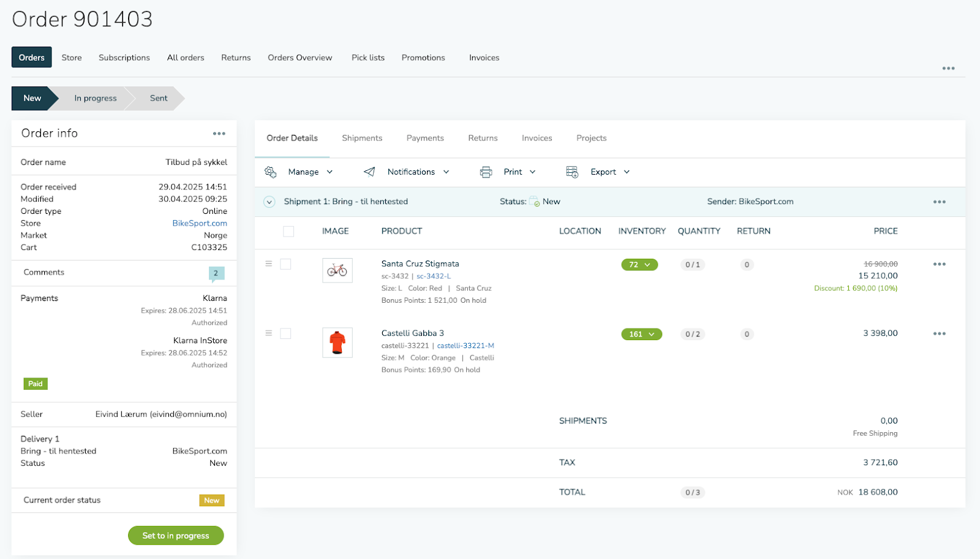Screen dimensions: 980x559
Task: Check the Castelli Gabba 3 row checkbox
Action: click(285, 333)
